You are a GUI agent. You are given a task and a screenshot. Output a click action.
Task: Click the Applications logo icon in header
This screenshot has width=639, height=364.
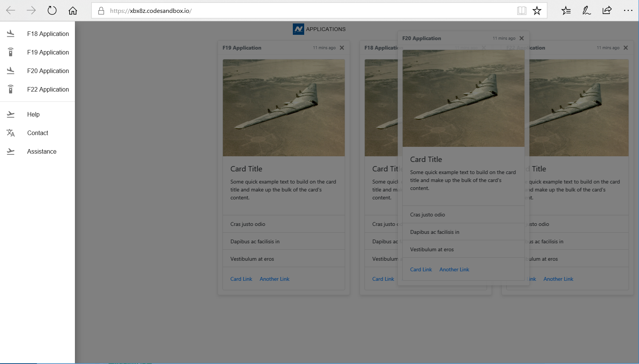tap(299, 29)
